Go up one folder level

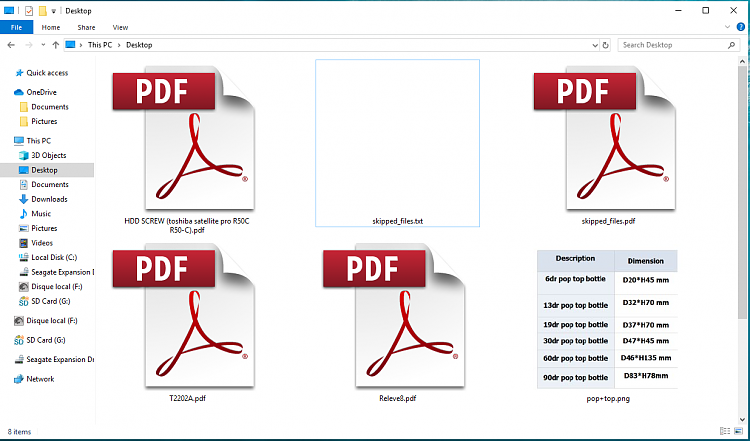pyautogui.click(x=55, y=45)
